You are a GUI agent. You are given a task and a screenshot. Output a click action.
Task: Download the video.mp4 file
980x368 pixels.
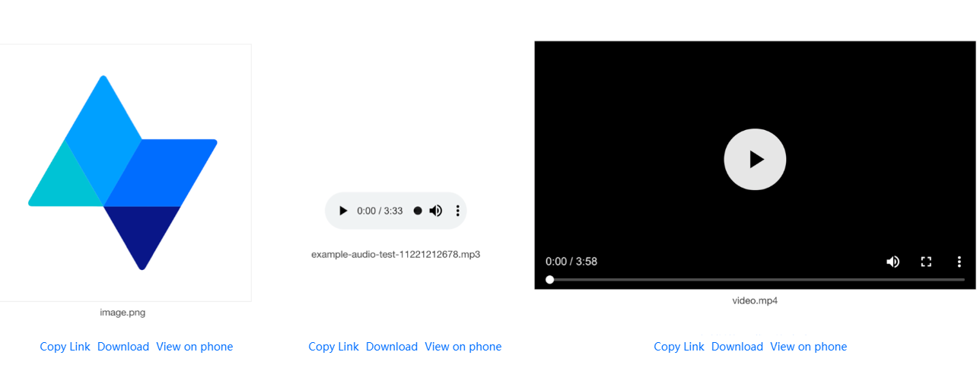point(737,347)
